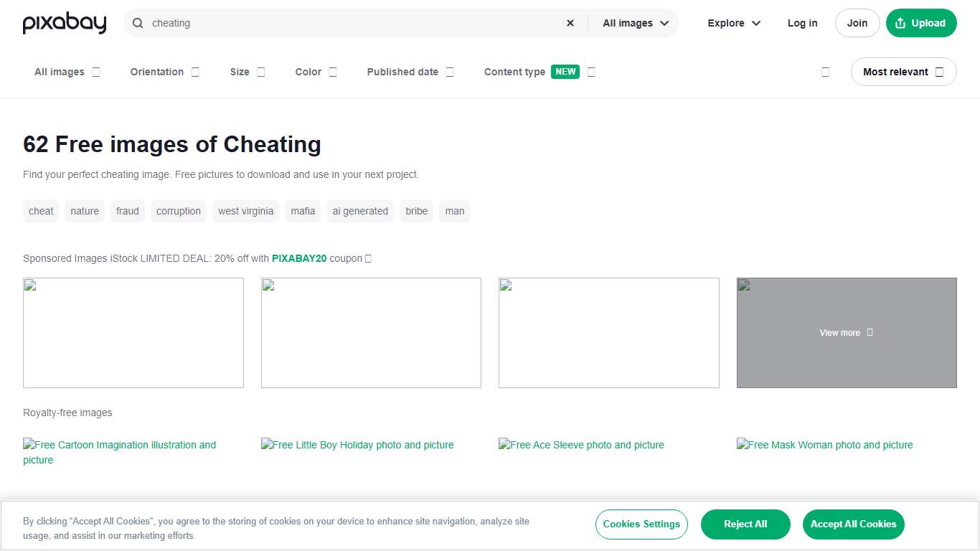Click the Pixabay logo
This screenshot has height=551, width=980.
coord(64,23)
